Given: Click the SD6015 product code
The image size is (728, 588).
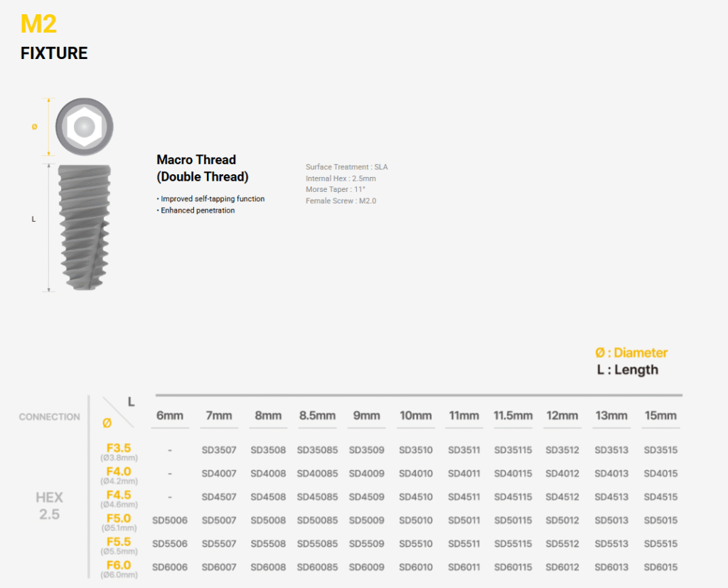Looking at the screenshot, I should click(660, 567).
